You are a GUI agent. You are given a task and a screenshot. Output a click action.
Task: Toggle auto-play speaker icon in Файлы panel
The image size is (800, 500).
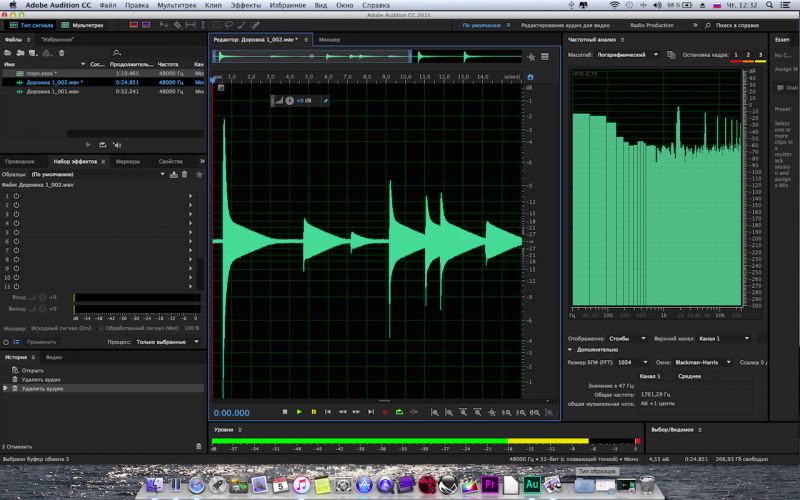point(117,145)
